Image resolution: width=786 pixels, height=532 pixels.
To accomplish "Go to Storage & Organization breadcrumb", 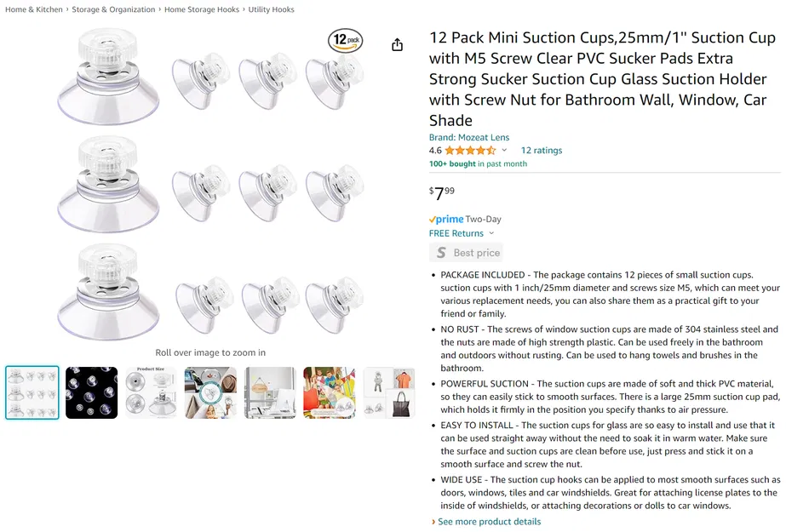I will point(113,9).
